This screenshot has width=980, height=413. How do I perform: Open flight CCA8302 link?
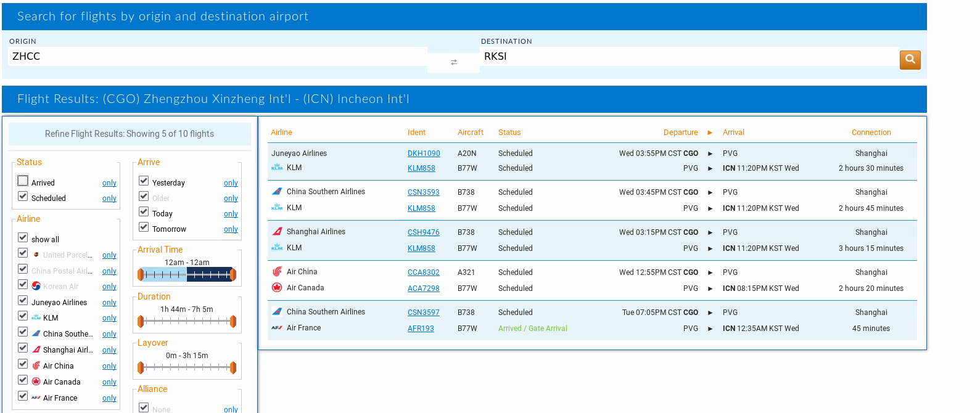tap(424, 272)
